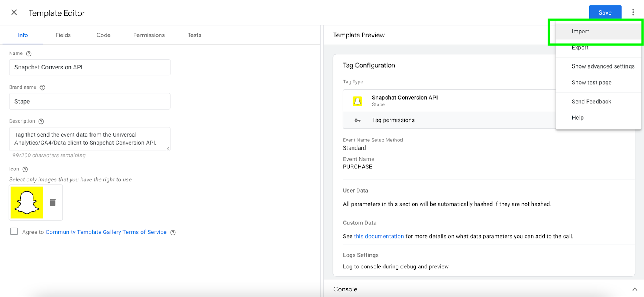Click the Logs Settings section heading
This screenshot has width=644, height=297.
pos(361,255)
